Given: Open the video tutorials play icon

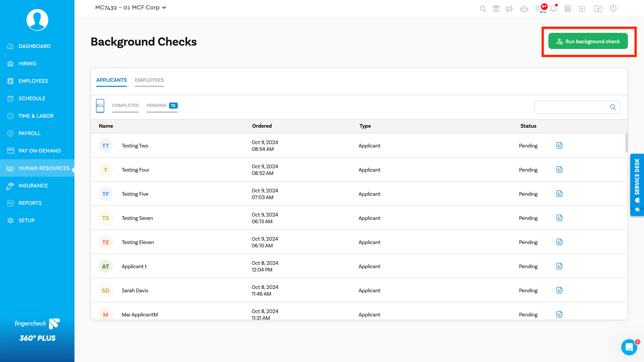Looking at the screenshot, I should click(582, 9).
